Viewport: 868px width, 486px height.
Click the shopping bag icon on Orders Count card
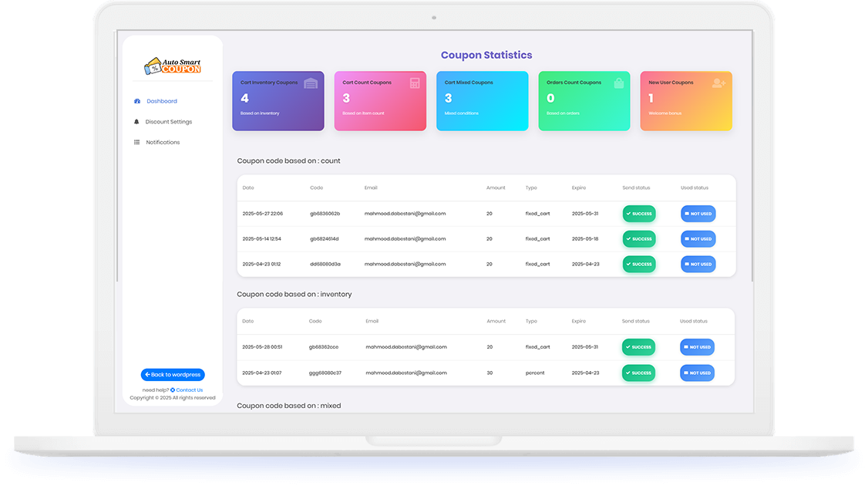coord(619,83)
